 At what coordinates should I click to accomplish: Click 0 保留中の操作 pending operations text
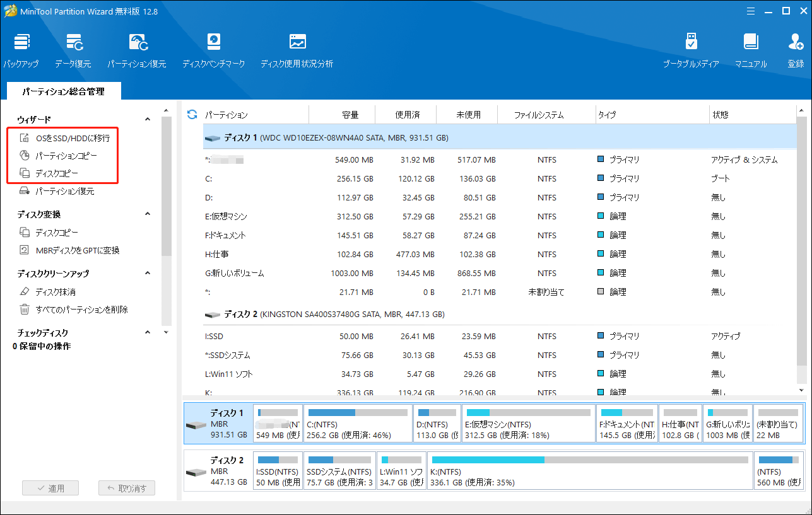click(x=42, y=346)
